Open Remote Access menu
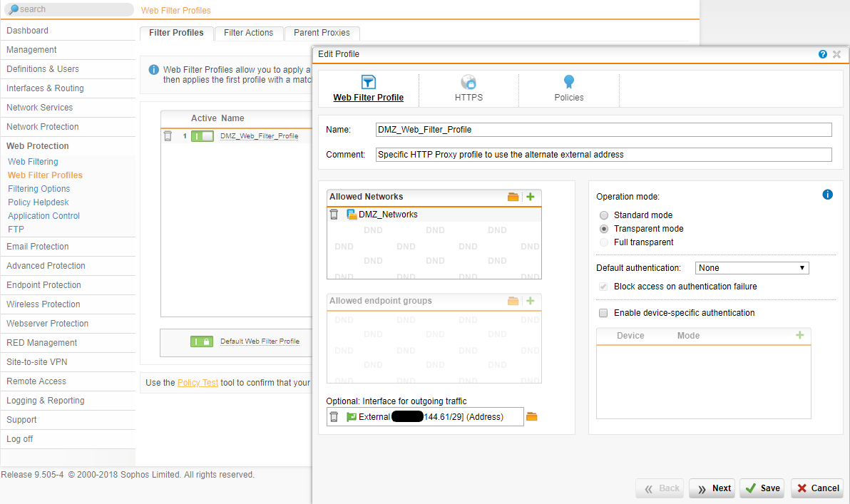 [x=68, y=381]
